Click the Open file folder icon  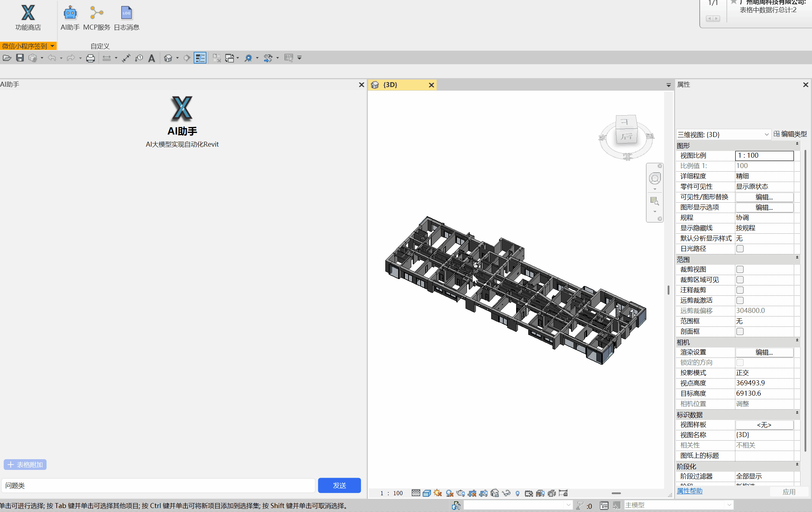(x=7, y=58)
